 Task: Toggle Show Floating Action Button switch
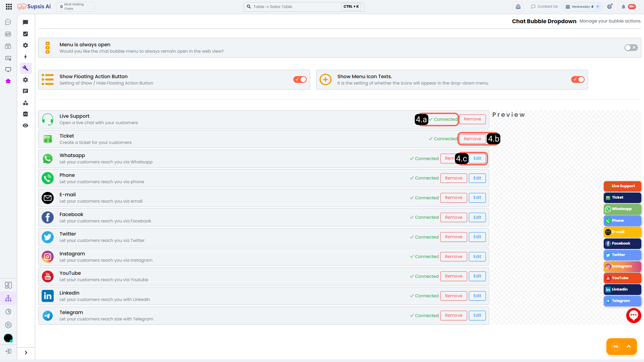click(x=300, y=80)
